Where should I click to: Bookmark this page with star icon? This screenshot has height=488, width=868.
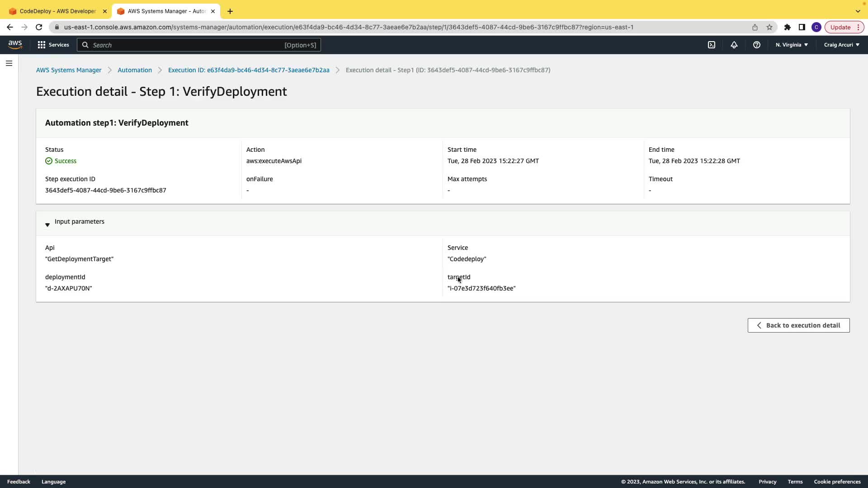tap(769, 27)
